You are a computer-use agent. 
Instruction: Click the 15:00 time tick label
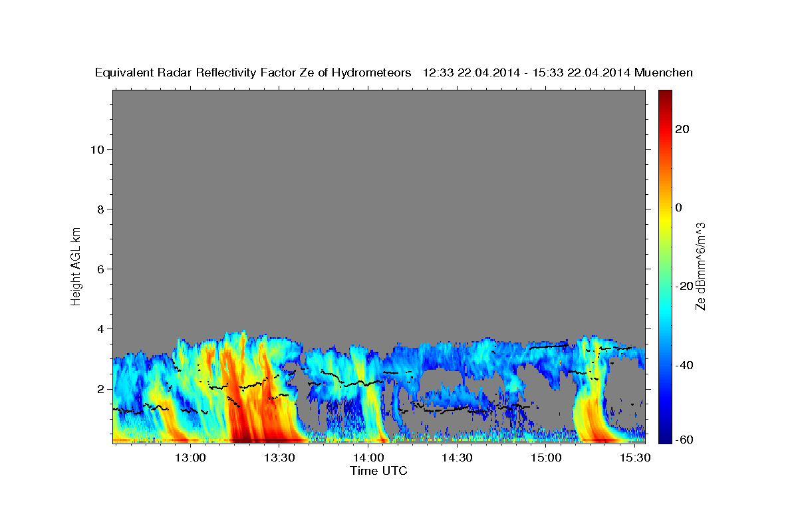click(545, 458)
